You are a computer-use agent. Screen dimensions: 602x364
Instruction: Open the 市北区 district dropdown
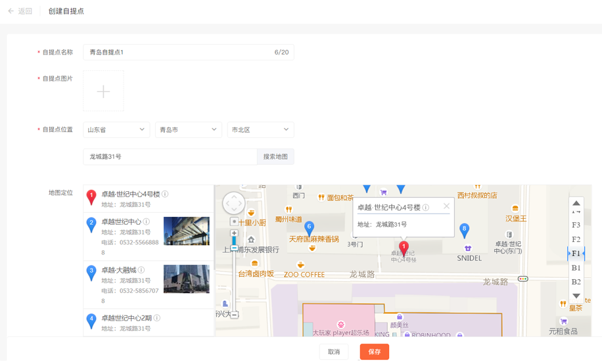(261, 130)
